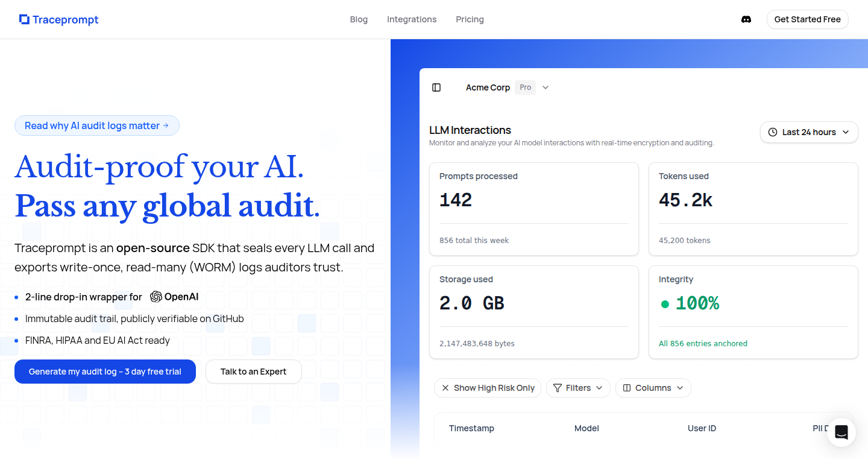Viewport: 868px width, 459px height.
Task: Click the columns layout icon
Action: point(627,388)
